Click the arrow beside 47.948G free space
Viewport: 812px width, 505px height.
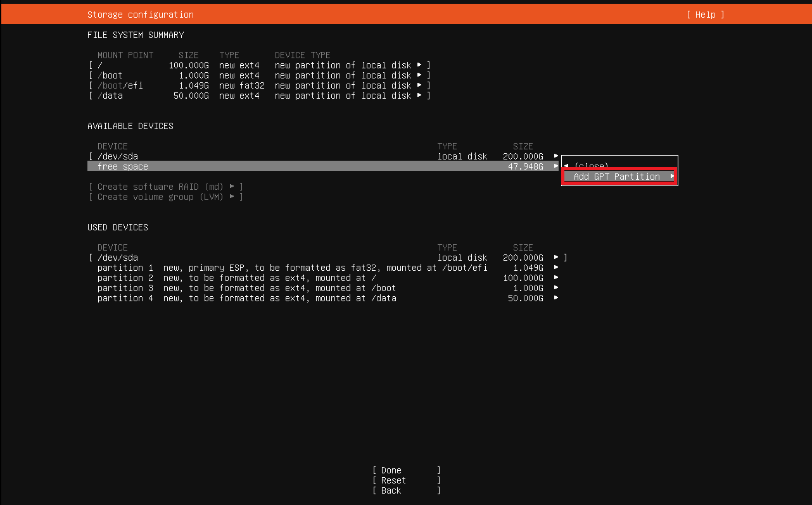point(556,166)
